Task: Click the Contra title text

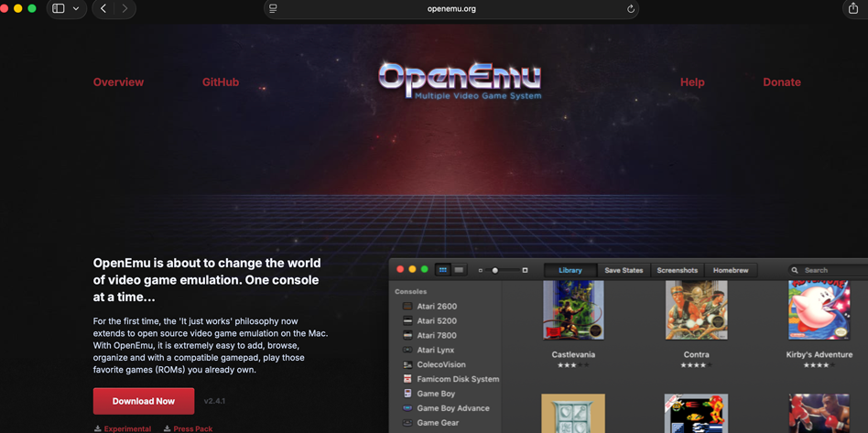Action: click(x=697, y=354)
